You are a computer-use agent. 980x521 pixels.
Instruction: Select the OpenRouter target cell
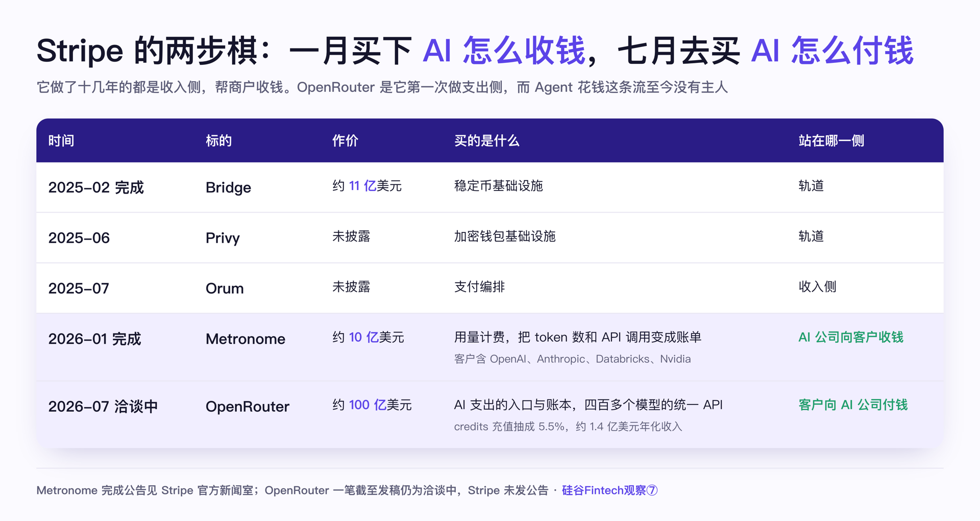pos(248,407)
